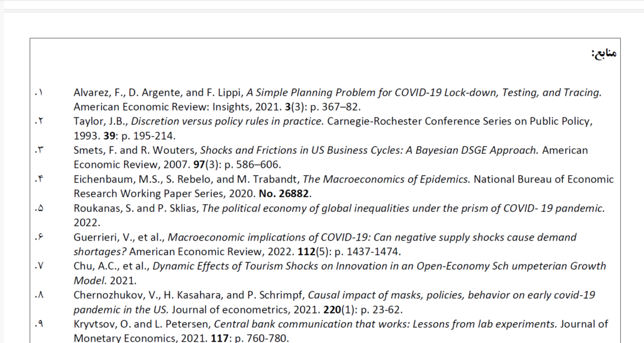Place cursor on Alvarez reference title text
The image size is (644, 343).
tap(423, 92)
